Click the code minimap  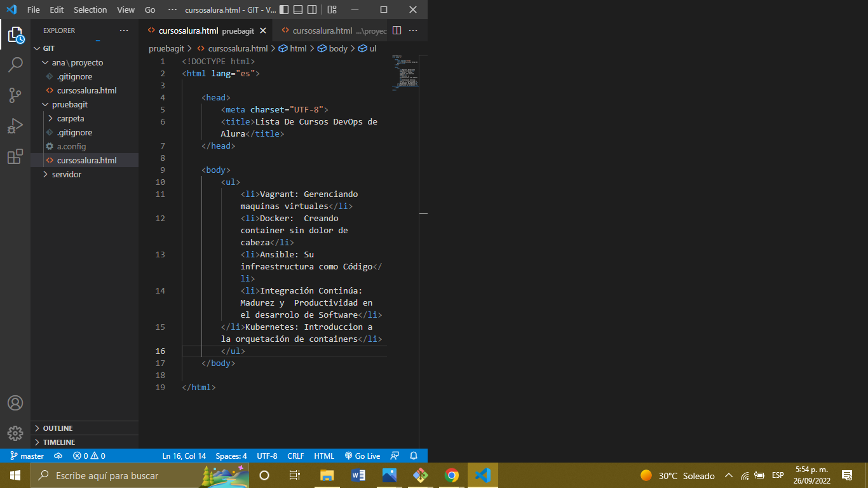click(405, 73)
